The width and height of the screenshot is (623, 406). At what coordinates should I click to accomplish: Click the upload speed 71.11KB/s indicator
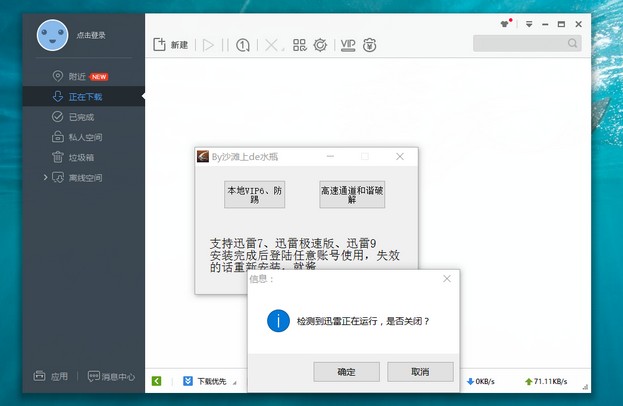(x=547, y=381)
